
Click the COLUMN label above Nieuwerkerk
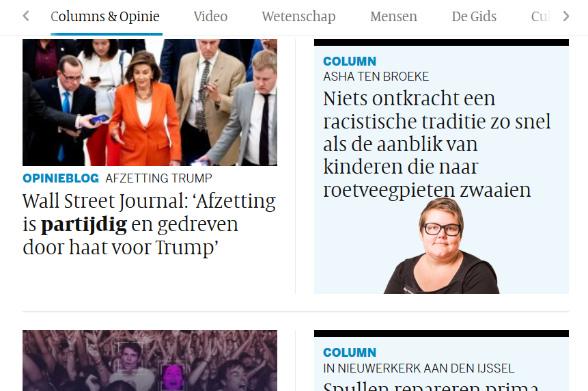click(350, 352)
